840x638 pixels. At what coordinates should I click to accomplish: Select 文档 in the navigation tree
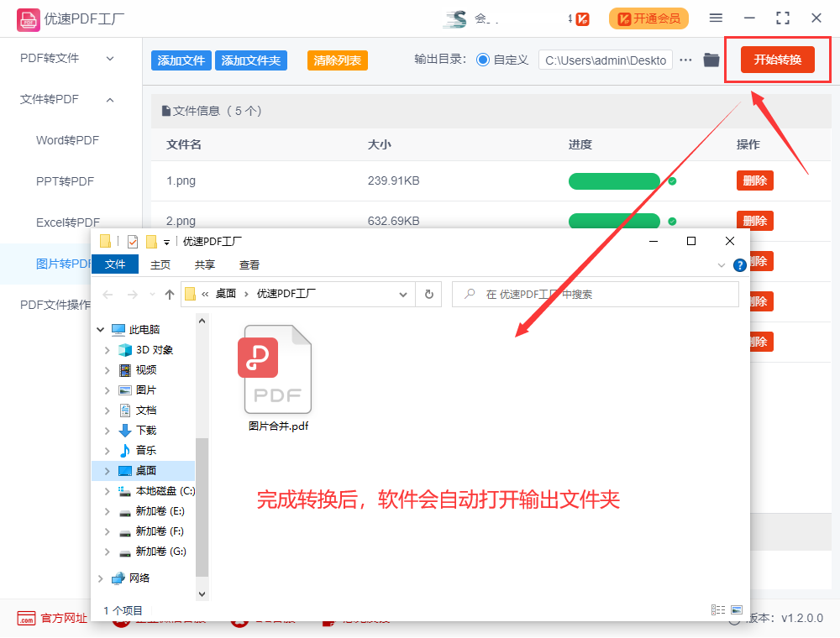(145, 411)
